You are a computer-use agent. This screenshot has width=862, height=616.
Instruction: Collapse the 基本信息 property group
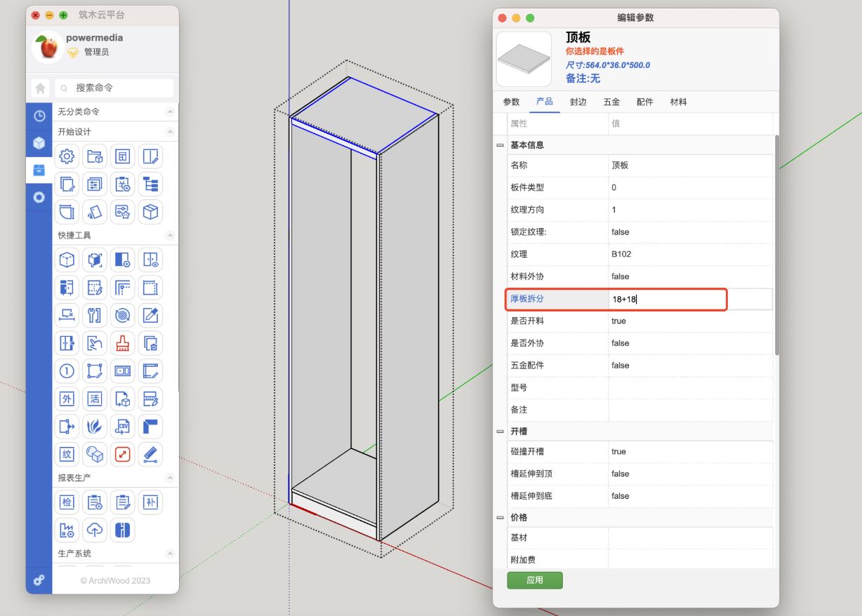coord(500,145)
